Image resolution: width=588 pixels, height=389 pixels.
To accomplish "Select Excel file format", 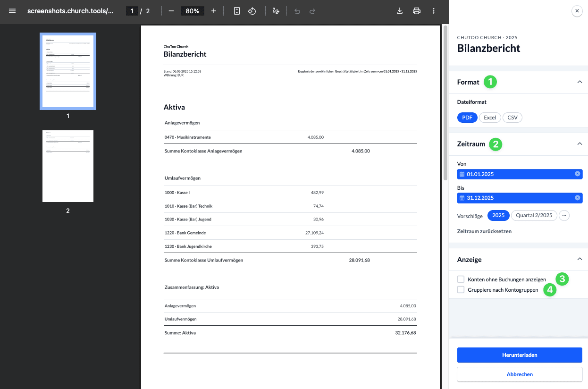I will 490,118.
